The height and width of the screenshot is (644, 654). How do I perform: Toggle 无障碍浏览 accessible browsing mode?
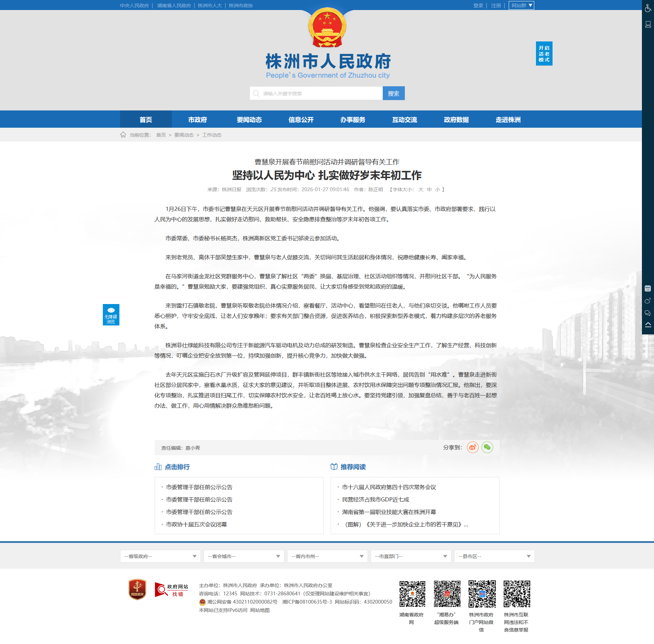tap(111, 314)
